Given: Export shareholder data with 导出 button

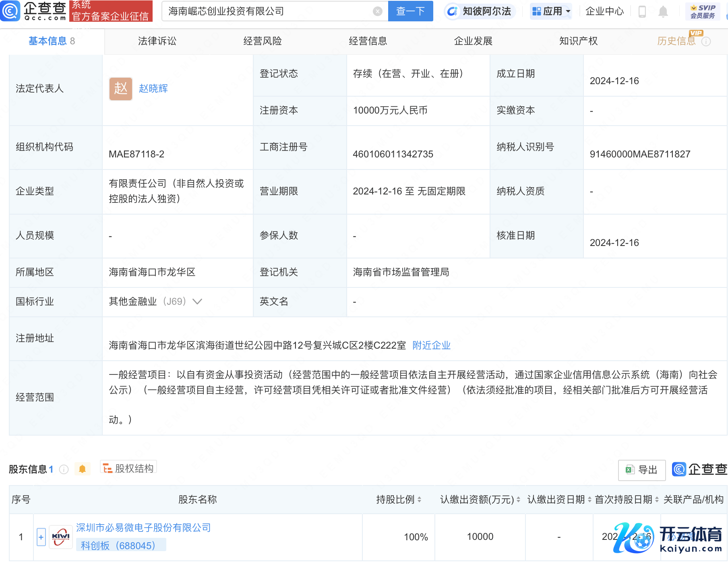Looking at the screenshot, I should (641, 470).
